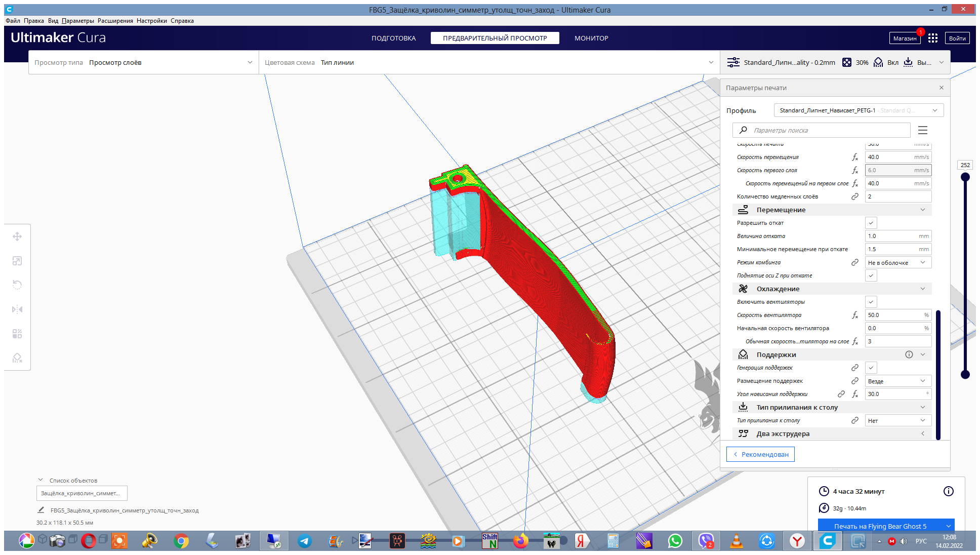Click the Войти button
The width and height of the screenshot is (980, 555).
click(957, 38)
